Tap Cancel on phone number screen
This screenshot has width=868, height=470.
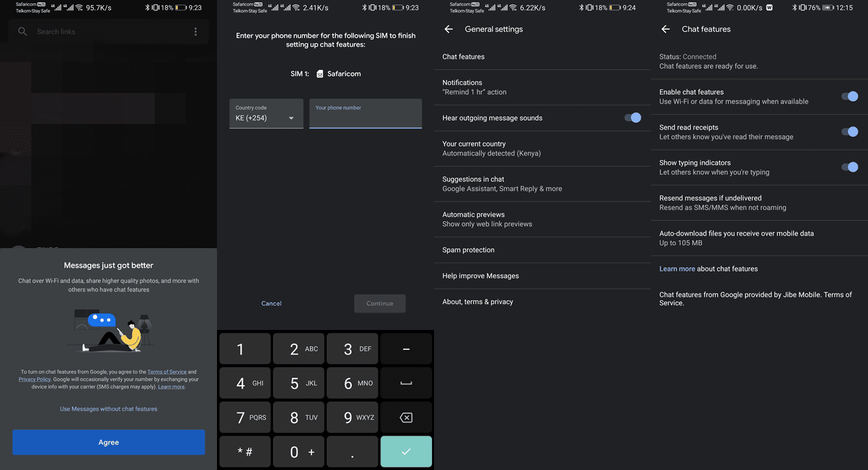[271, 303]
